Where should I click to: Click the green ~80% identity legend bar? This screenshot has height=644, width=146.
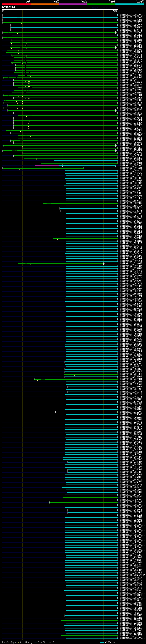pyautogui.click(x=101, y=4)
